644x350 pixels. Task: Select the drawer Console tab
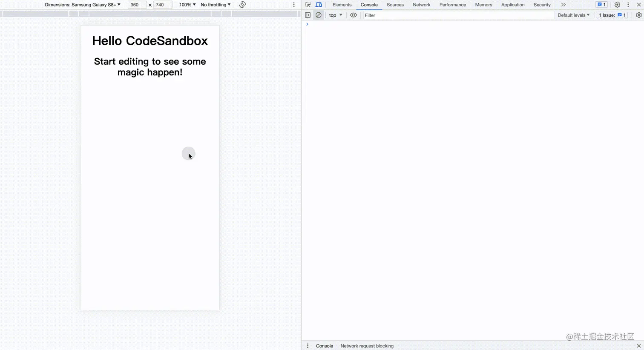point(324,346)
